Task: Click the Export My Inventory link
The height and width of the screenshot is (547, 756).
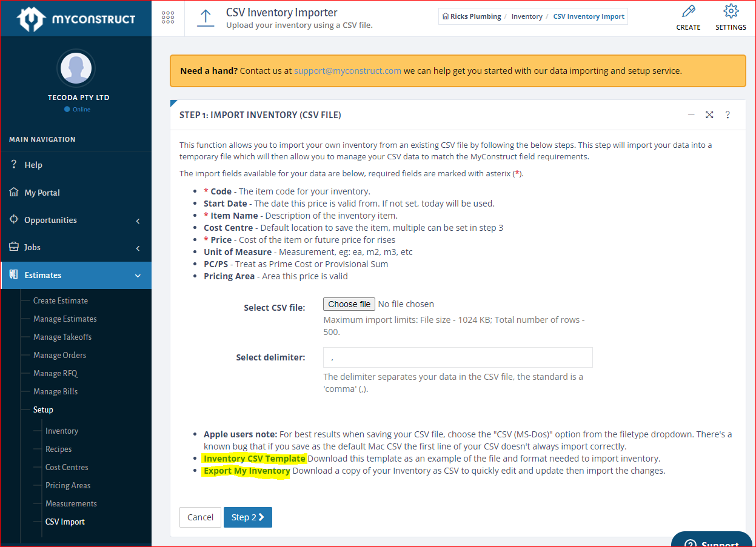Action: pyautogui.click(x=247, y=471)
